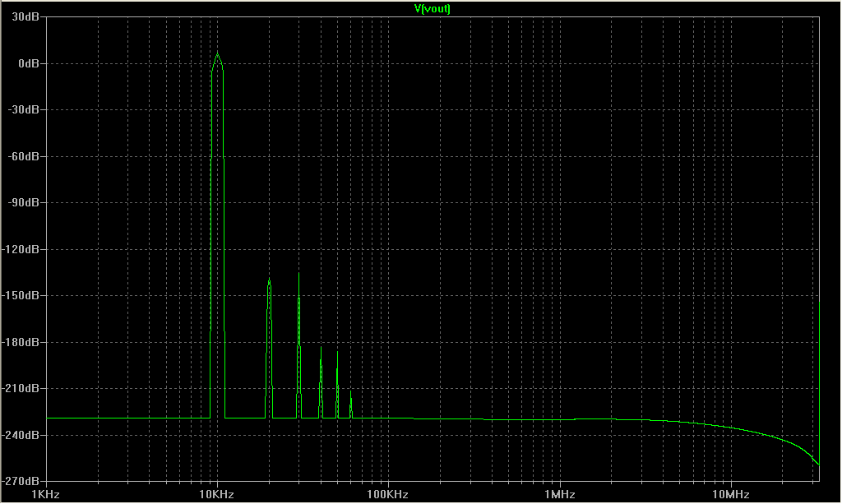The image size is (842, 504).
Task: Click the -180dB vertical axis label
Action: 21,342
